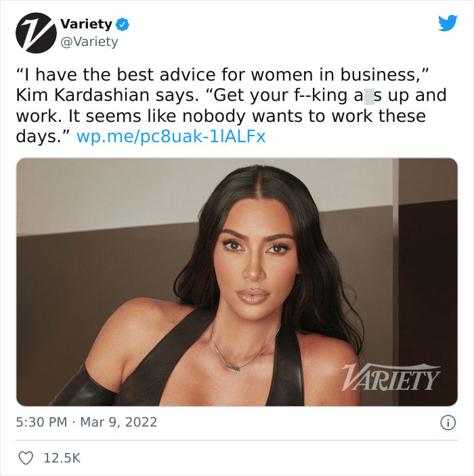Image resolution: width=474 pixels, height=476 pixels.
Task: Follow the wp.me/pc8uak-1IALFx link
Action: 171,137
